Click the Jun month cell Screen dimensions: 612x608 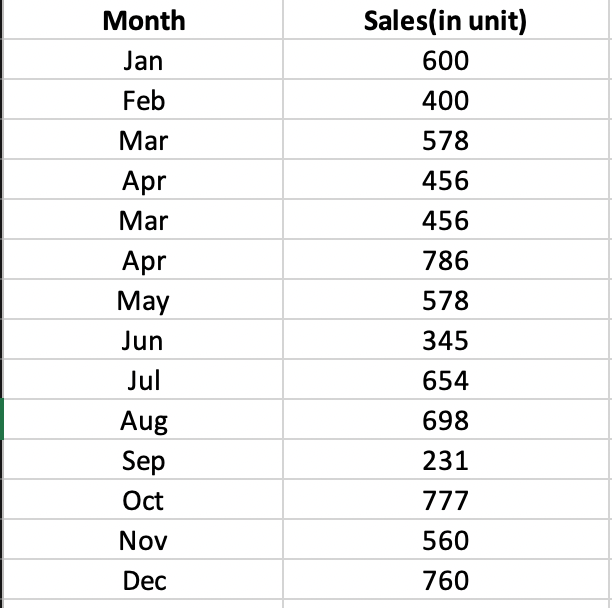[x=143, y=341]
